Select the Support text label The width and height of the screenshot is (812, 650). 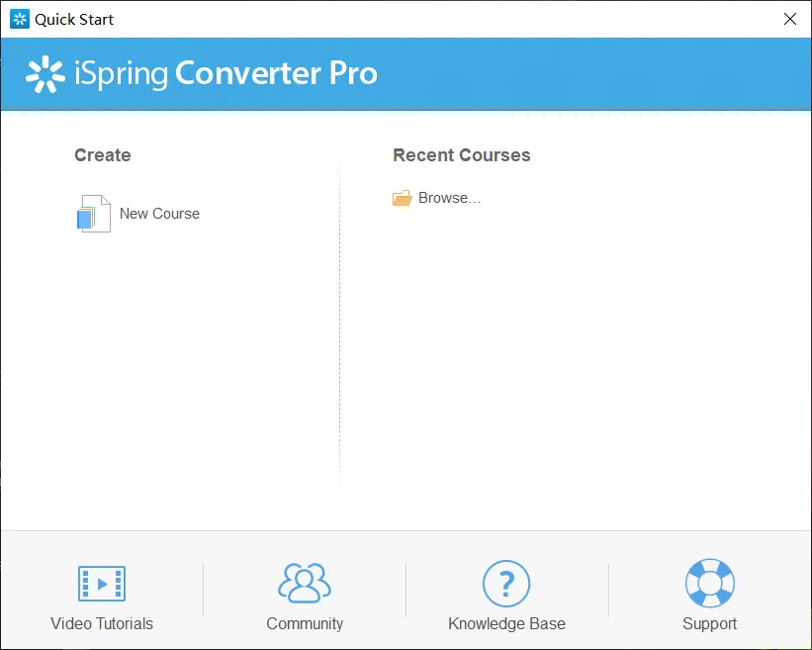coord(709,623)
